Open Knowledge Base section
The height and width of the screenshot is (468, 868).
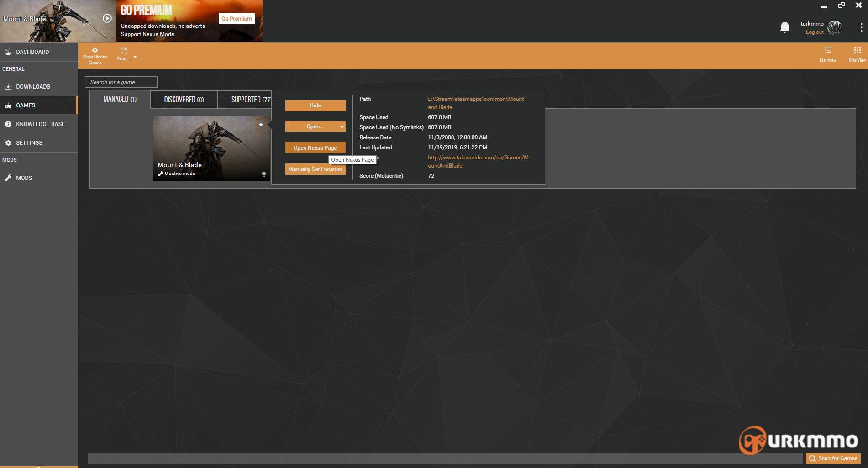point(39,124)
